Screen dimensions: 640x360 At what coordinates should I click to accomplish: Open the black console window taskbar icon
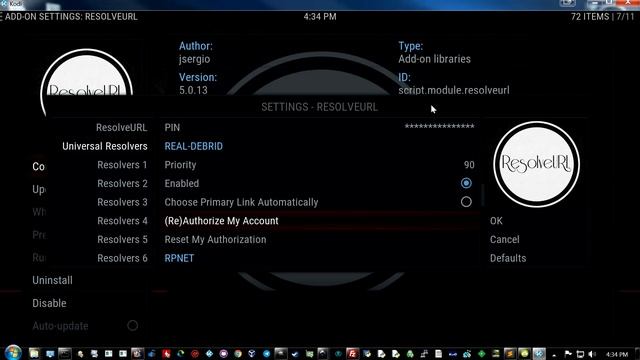[x=65, y=353]
